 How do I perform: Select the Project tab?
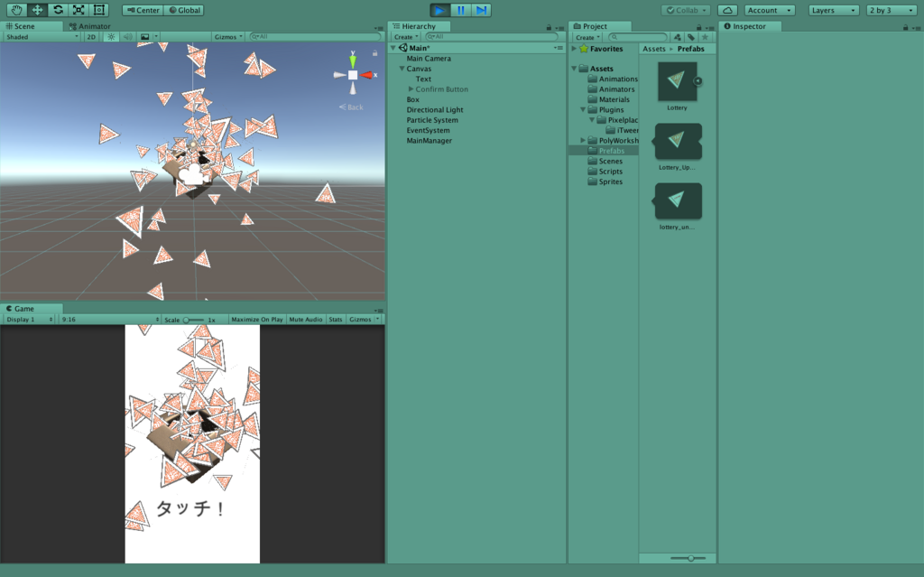click(x=600, y=26)
